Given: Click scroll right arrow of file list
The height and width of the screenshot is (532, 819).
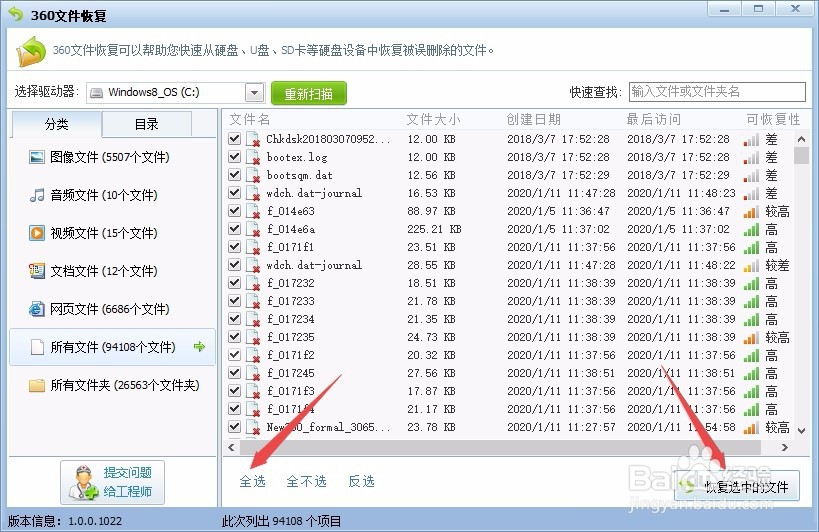Looking at the screenshot, I should click(x=785, y=447).
